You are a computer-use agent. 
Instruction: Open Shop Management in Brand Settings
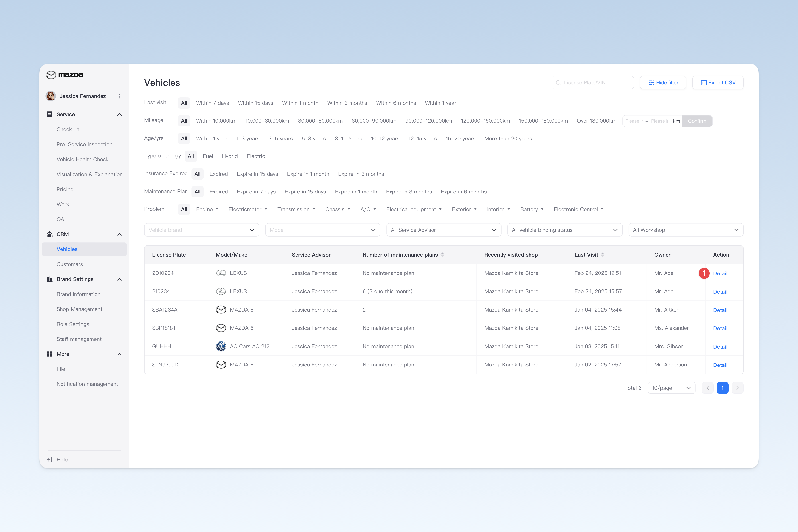point(79,309)
